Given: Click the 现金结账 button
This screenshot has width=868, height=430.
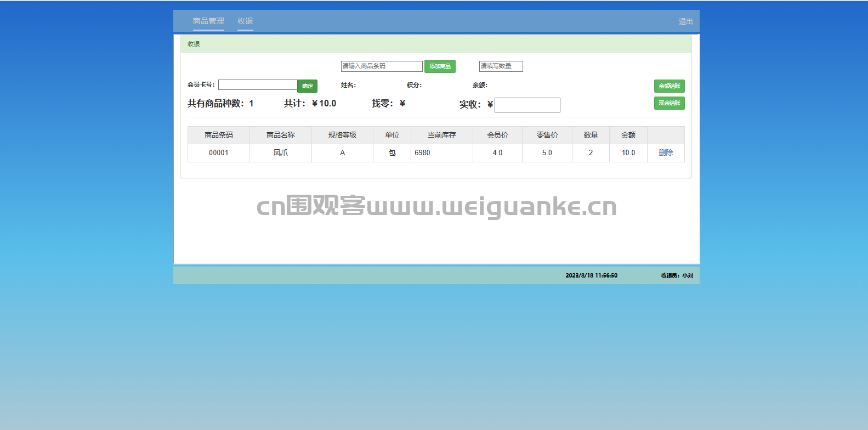Looking at the screenshot, I should 669,103.
